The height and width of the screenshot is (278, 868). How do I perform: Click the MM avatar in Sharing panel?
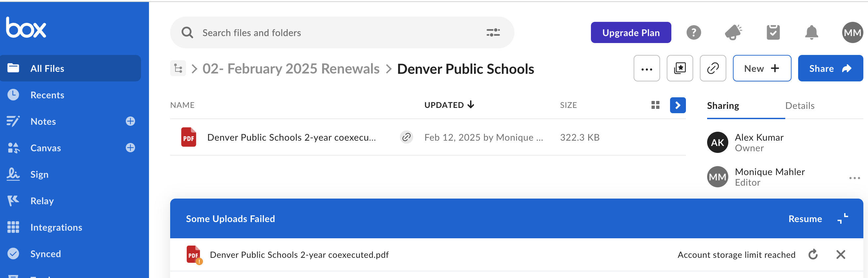click(717, 177)
